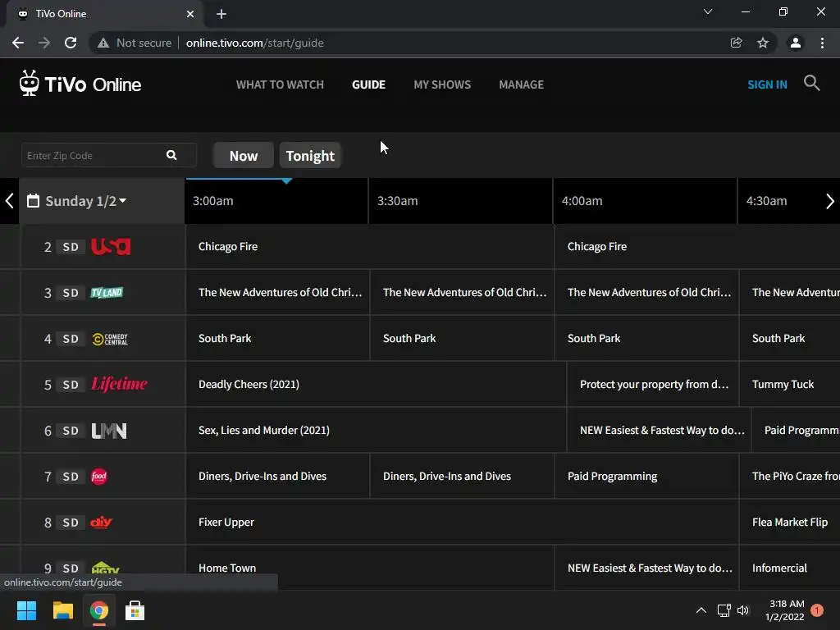840x630 pixels.
Task: Click the Not secure warning icon
Action: [x=103, y=43]
